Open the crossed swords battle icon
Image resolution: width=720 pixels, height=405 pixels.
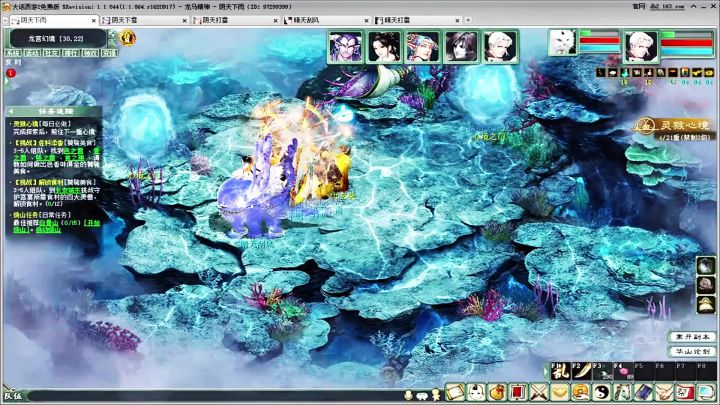(539, 393)
